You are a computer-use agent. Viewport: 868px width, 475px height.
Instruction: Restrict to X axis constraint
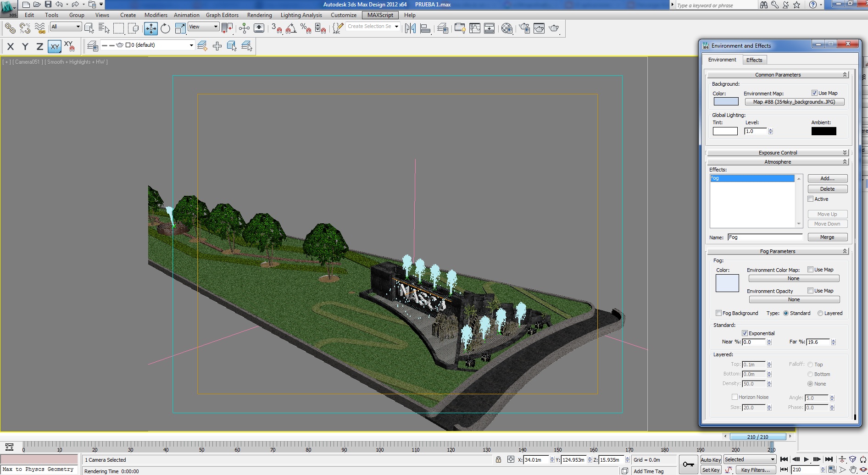pyautogui.click(x=11, y=46)
